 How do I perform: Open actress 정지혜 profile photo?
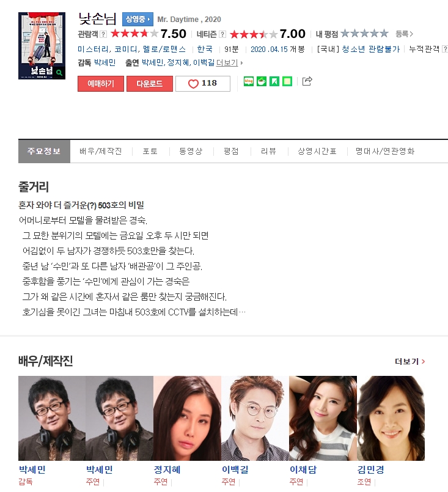[x=187, y=418]
